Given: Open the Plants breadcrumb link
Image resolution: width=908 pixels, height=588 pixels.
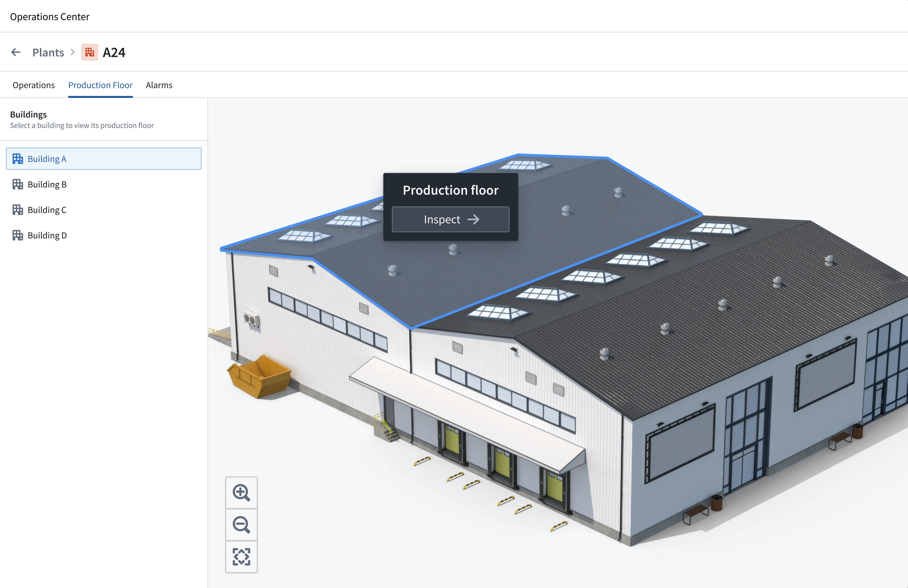Looking at the screenshot, I should [48, 52].
